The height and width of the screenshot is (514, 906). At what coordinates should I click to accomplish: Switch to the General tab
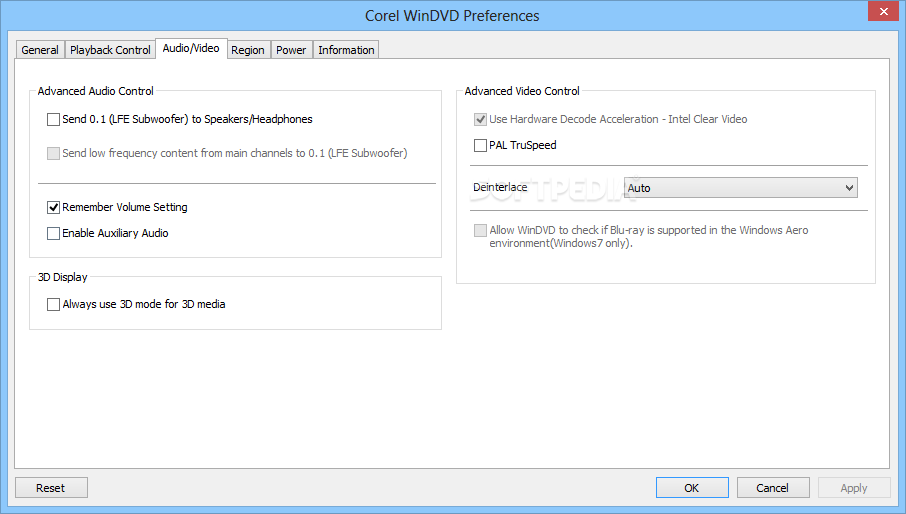pyautogui.click(x=40, y=50)
